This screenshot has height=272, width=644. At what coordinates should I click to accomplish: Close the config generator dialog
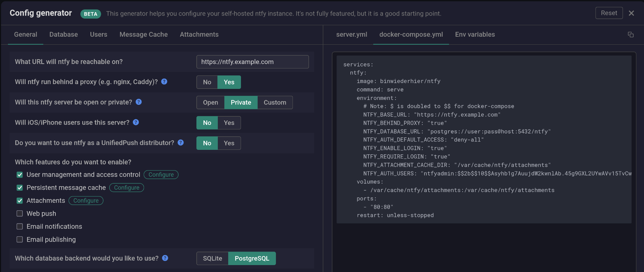[x=631, y=13]
